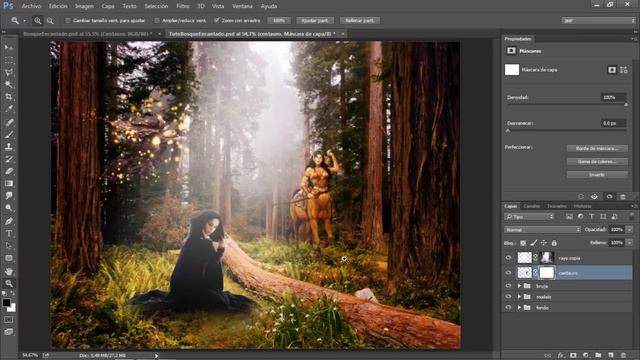Click the 'Rellenar pant.' button
This screenshot has height=360, width=640.
(x=360, y=20)
